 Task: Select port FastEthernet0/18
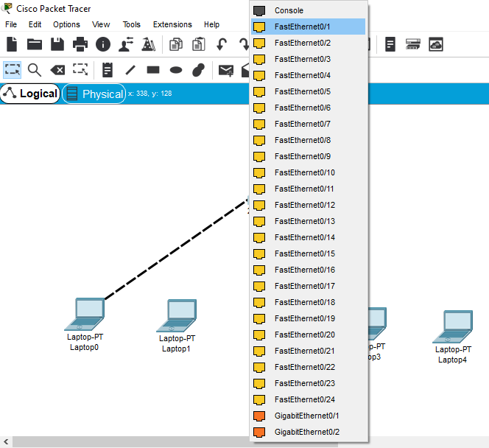coord(308,302)
